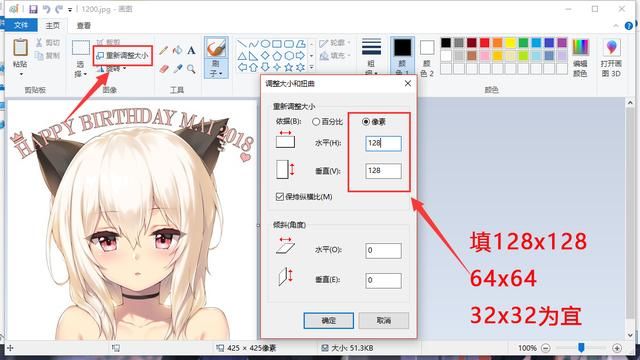This screenshot has height=360, width=640.
Task: Choose the Five-point star shape
Action: 289,67
